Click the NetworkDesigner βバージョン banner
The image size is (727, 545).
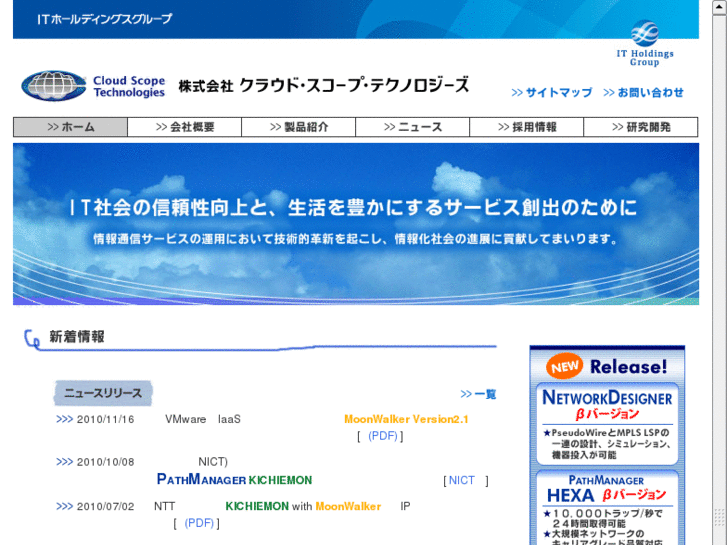pos(607,424)
